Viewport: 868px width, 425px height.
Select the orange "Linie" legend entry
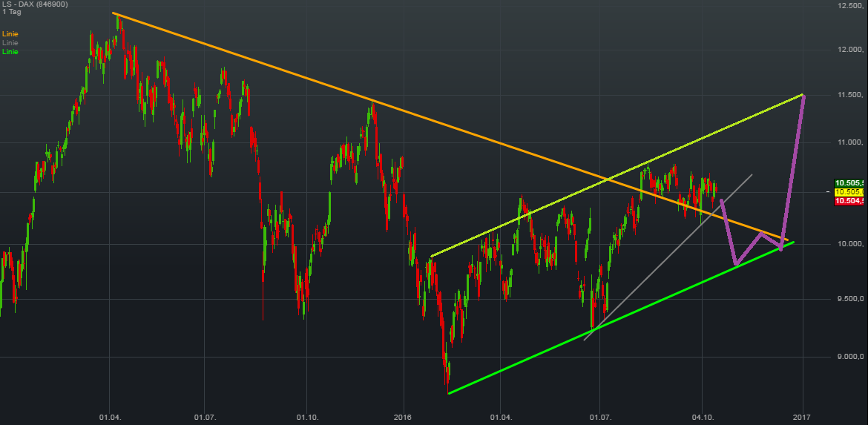click(x=10, y=34)
